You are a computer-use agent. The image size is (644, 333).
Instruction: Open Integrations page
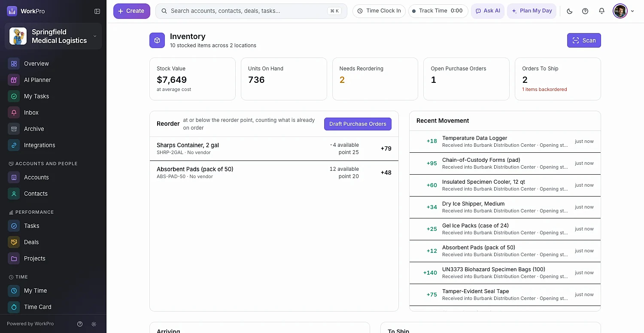coord(53,145)
